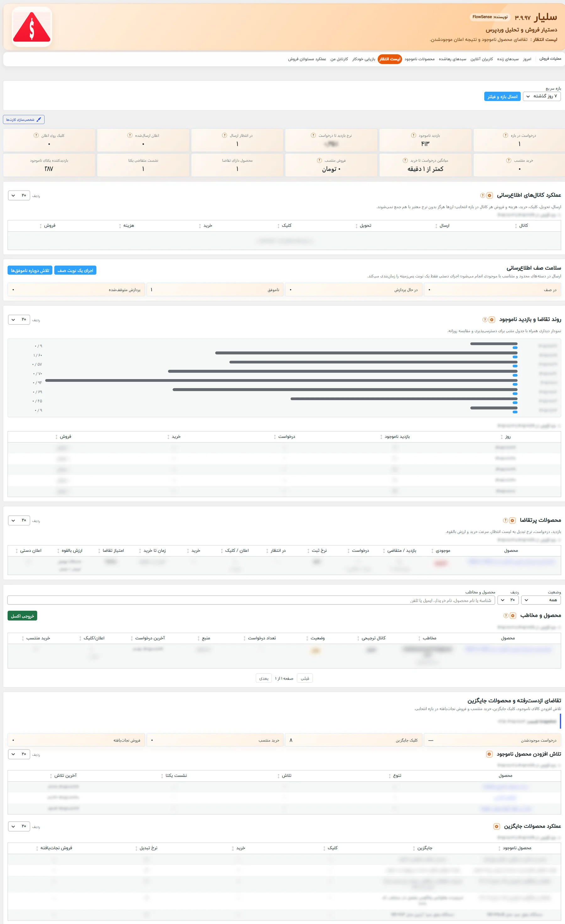Go to بازیابی خودکار tab
The width and height of the screenshot is (565, 924).
click(x=364, y=59)
